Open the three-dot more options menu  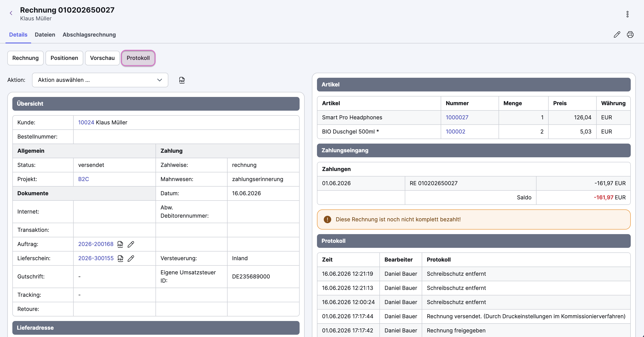click(x=627, y=14)
